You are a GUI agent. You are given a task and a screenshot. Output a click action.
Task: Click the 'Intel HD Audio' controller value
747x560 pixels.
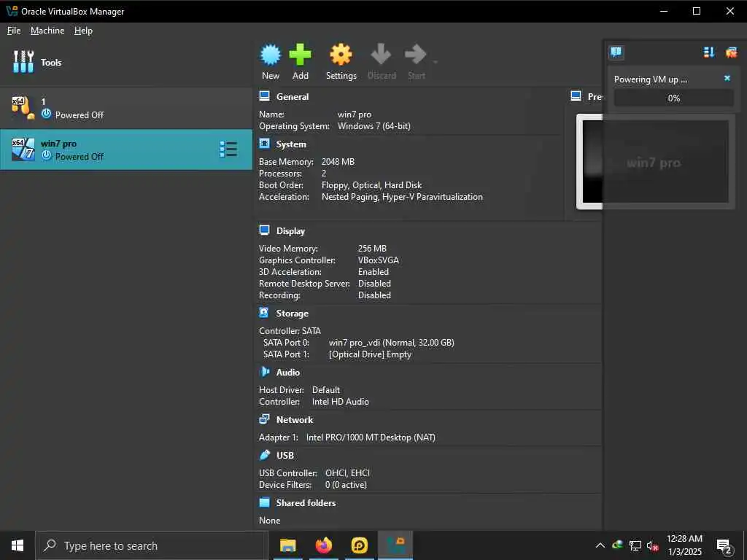pyautogui.click(x=340, y=402)
